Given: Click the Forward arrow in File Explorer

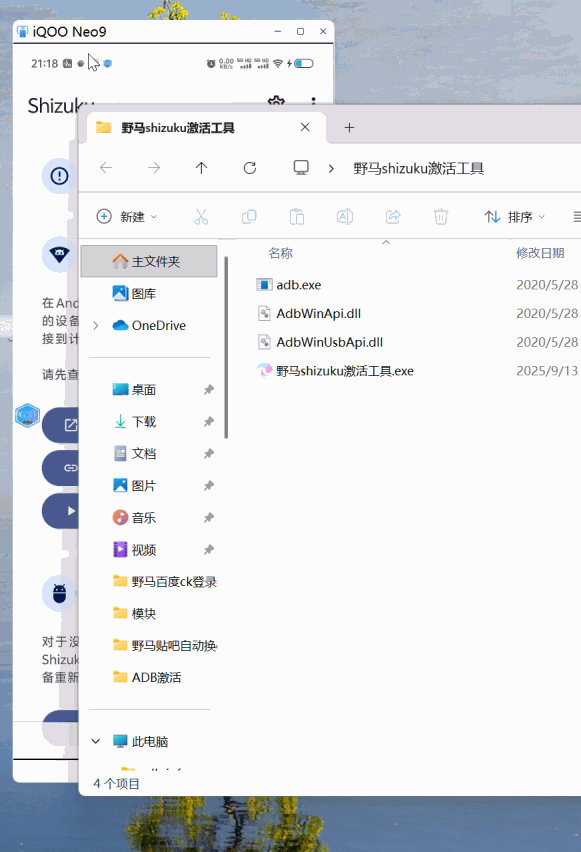Looking at the screenshot, I should click(x=154, y=168).
